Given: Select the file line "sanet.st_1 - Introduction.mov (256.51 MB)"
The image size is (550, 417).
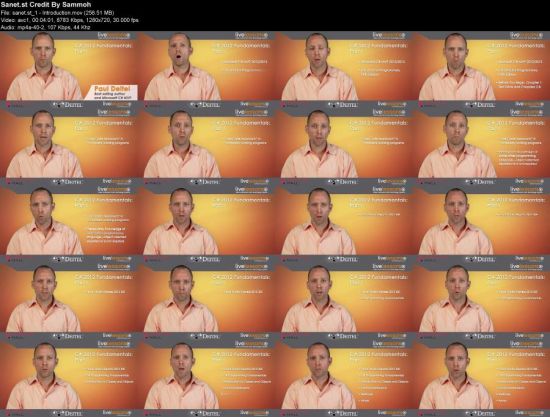Looking at the screenshot, I should pos(58,13).
